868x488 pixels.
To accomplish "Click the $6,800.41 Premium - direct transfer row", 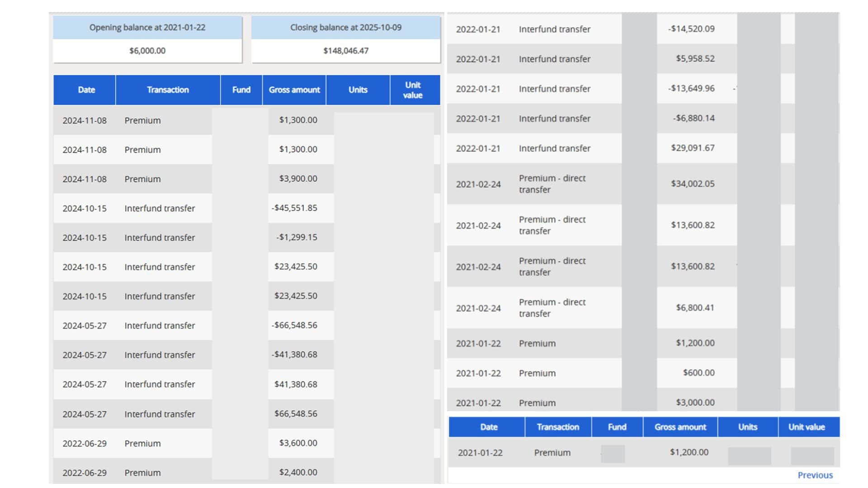I will (552, 308).
